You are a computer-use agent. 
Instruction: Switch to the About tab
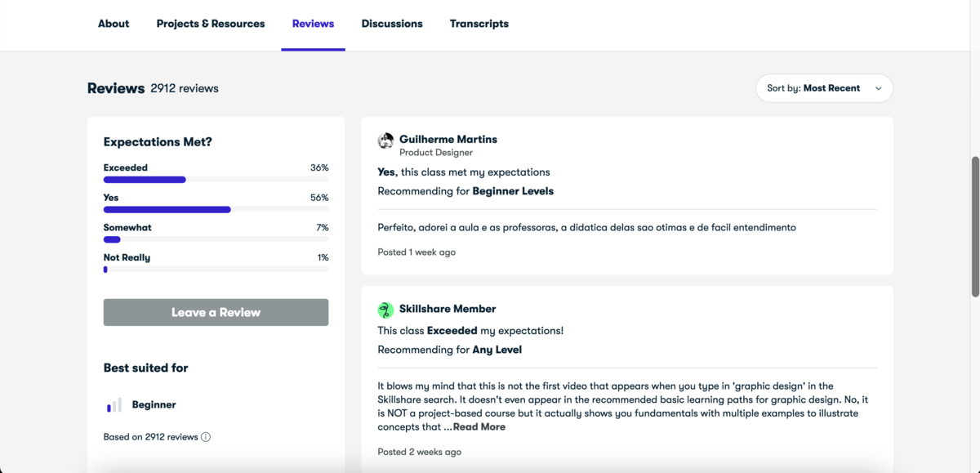point(113,24)
